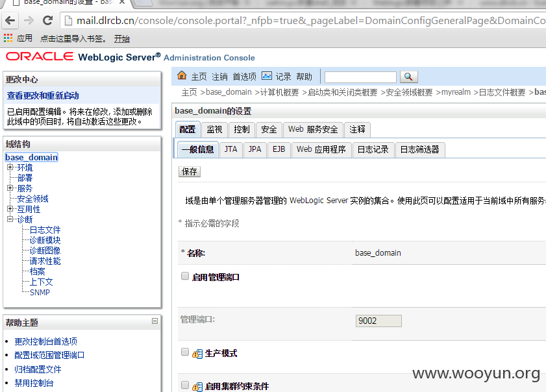Open SNMP in the tree
Image resolution: width=546 pixels, height=392 pixels.
40,293
